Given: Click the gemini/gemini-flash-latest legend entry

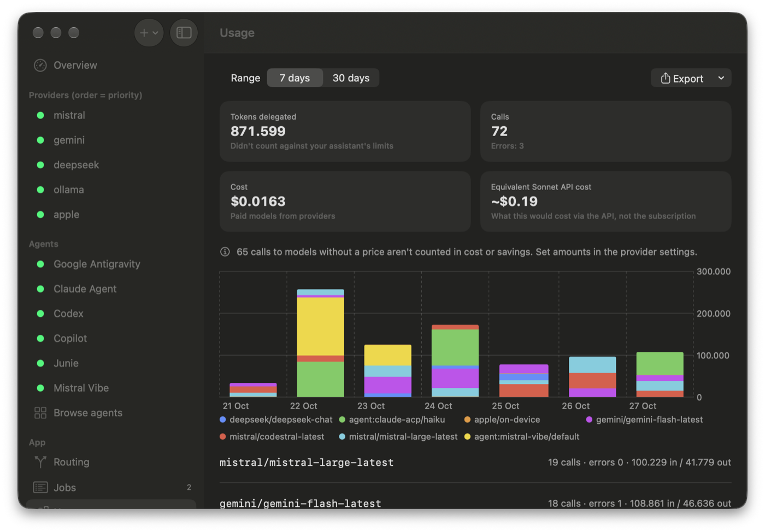Looking at the screenshot, I should click(644, 419).
